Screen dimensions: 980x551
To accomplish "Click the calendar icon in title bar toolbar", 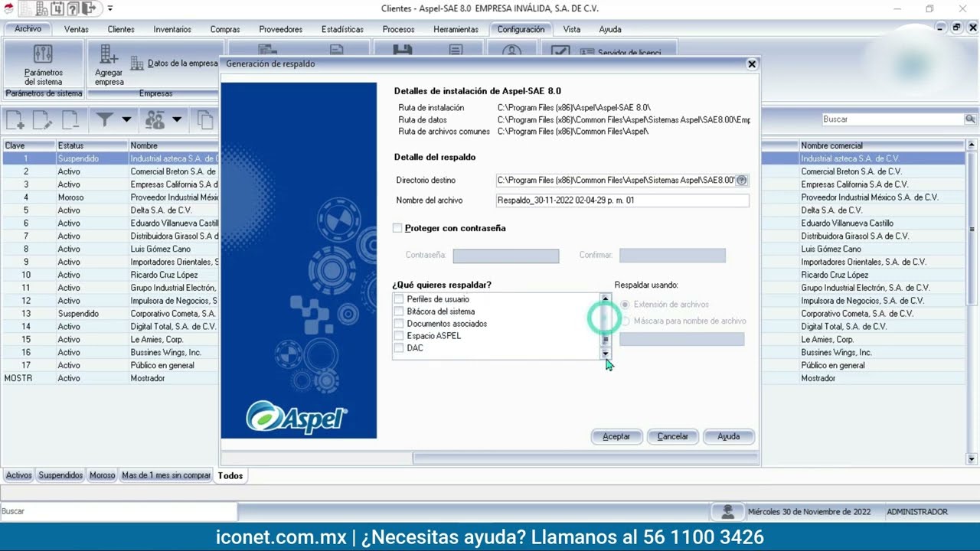I will pyautogui.click(x=58, y=9).
